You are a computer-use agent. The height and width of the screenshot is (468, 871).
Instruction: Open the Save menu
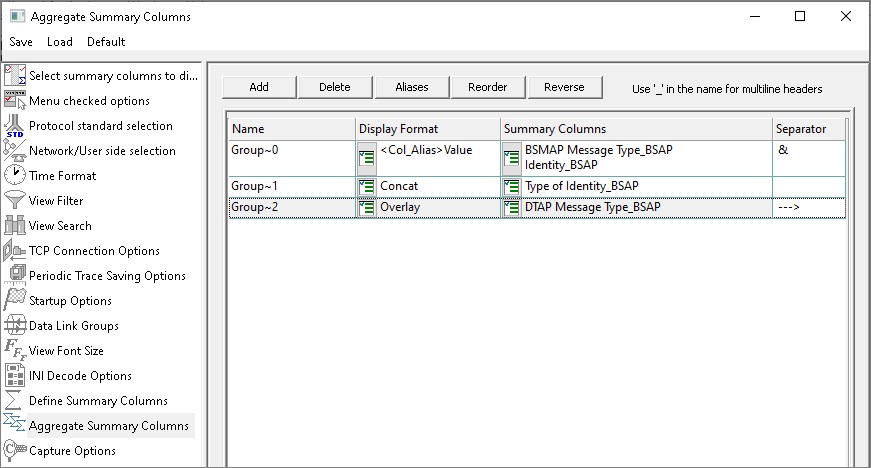point(21,42)
